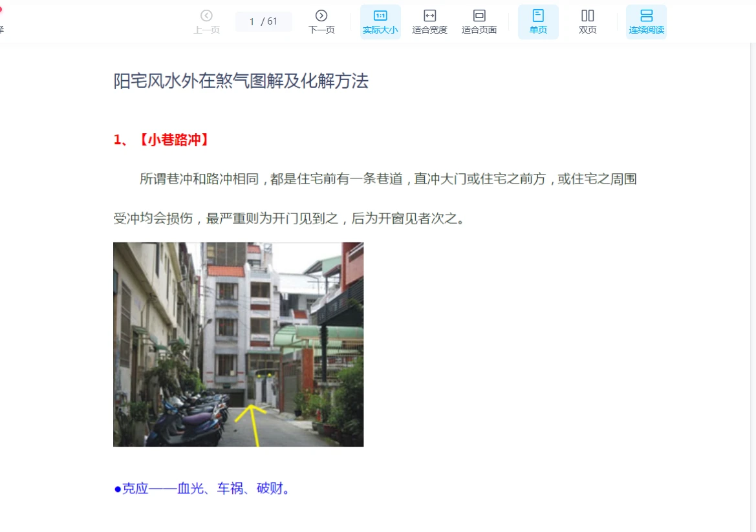Viewport: 756px width, 532px height.
Task: Click the "/ 61" total pages indicator
Action: [269, 22]
